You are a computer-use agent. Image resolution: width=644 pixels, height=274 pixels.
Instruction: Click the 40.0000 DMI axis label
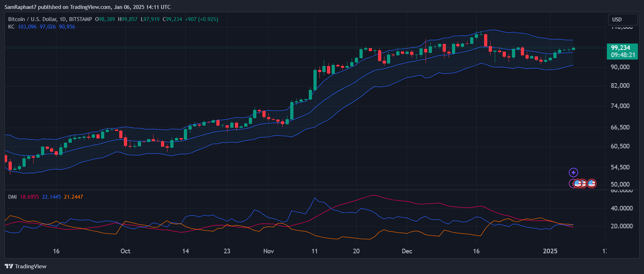[x=622, y=208]
